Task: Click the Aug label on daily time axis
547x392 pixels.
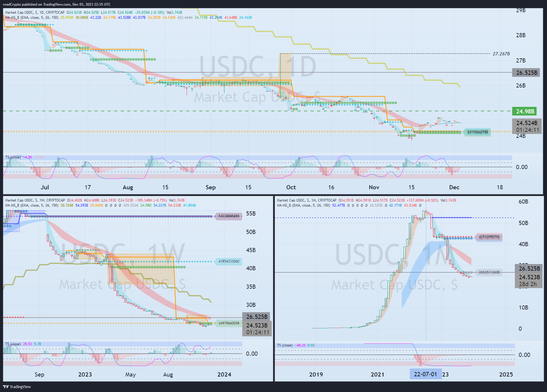Action: point(128,187)
